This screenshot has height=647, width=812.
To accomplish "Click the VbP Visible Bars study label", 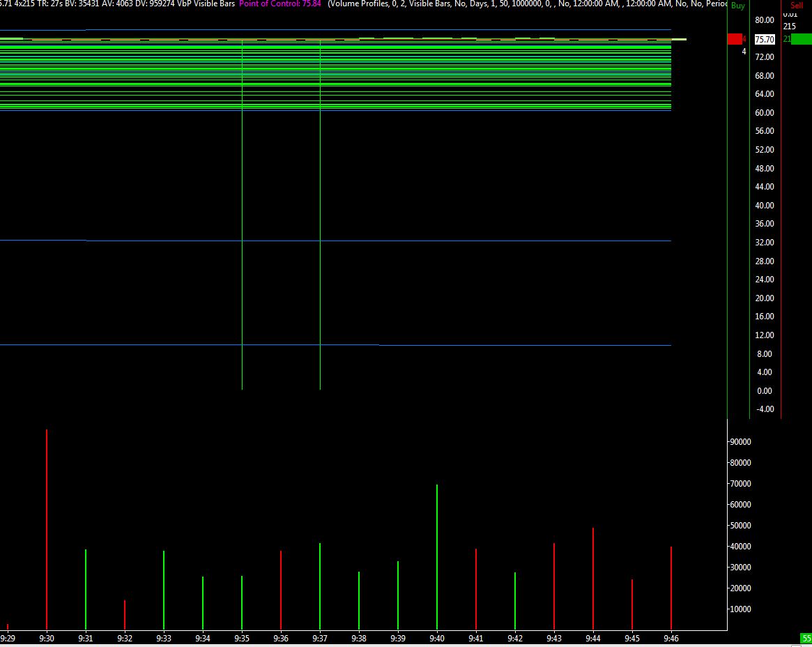I will [x=206, y=3].
